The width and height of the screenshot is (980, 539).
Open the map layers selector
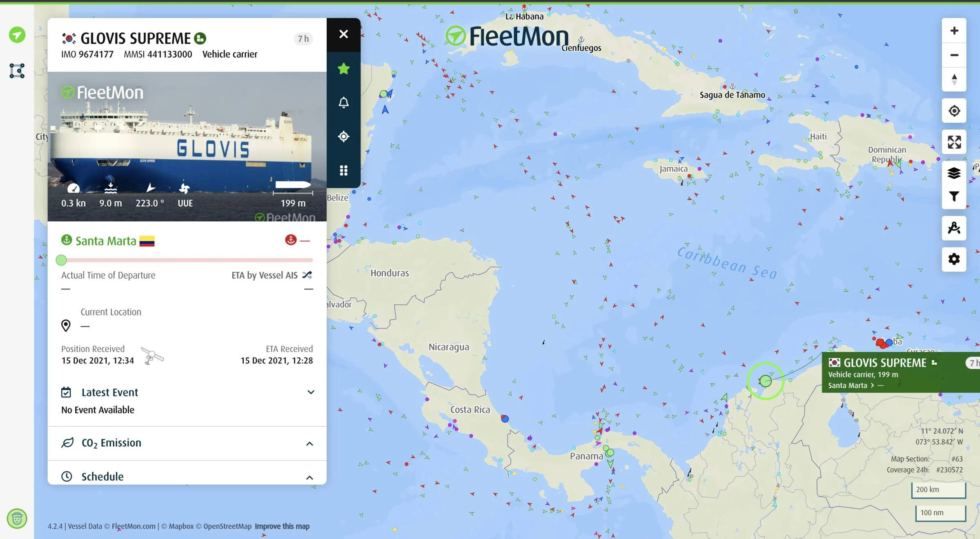[954, 173]
